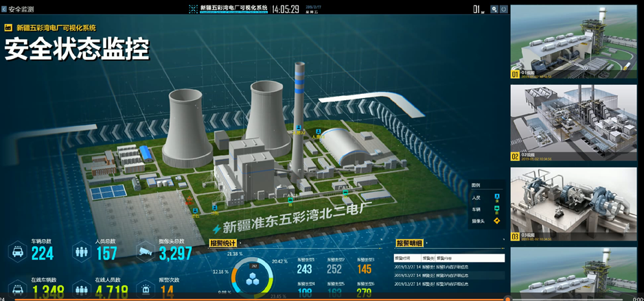
Task: Open the 01视频 camera thumbnail
Action: (573, 42)
